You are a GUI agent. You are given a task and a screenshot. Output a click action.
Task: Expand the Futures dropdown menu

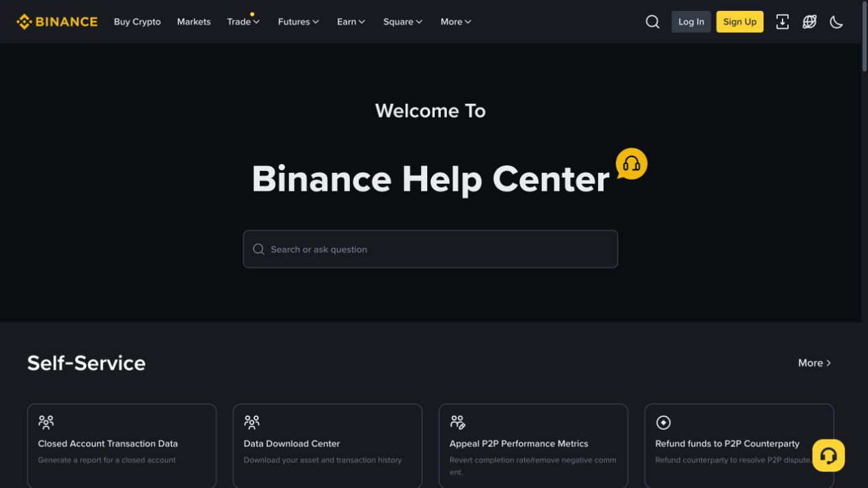[x=299, y=22]
